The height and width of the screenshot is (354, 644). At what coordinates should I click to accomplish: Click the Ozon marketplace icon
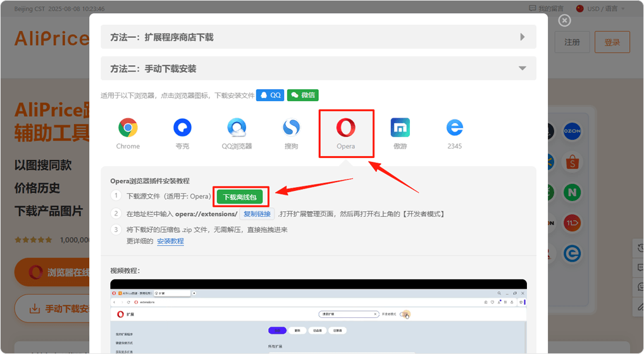572,131
